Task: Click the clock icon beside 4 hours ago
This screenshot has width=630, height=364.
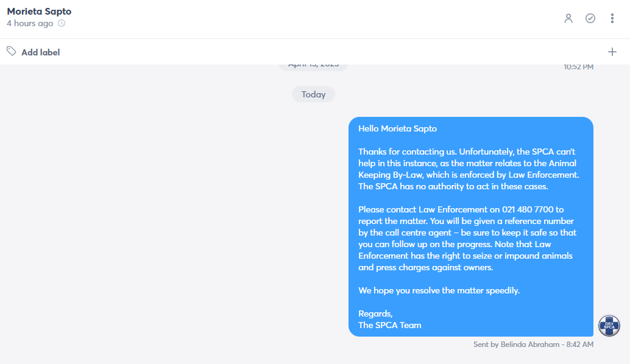Action: pos(62,23)
